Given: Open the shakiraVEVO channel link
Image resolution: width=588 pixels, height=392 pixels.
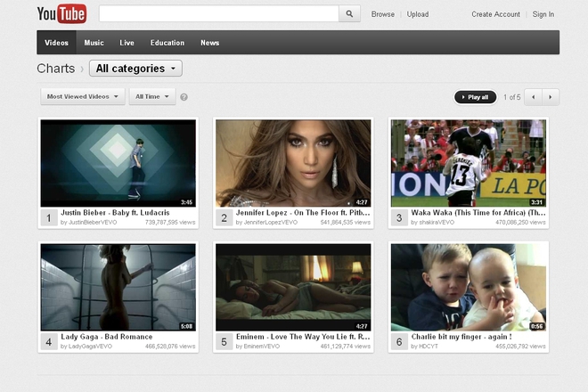Looking at the screenshot, I should point(437,223).
